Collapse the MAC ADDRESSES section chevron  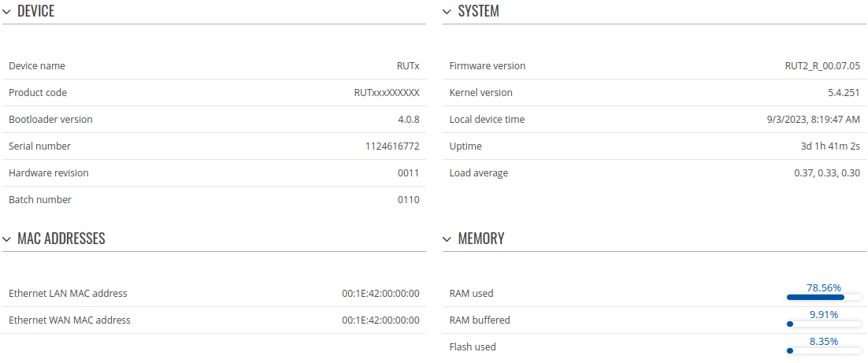pos(6,239)
